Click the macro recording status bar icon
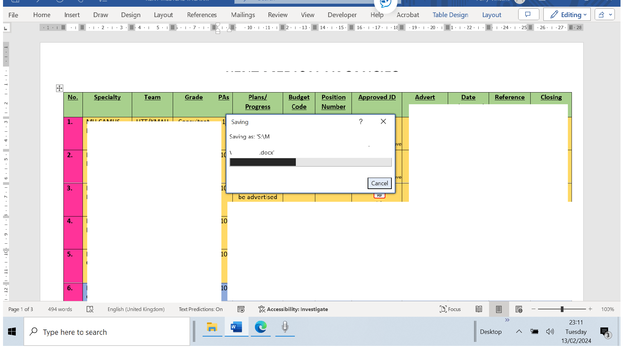Image resolution: width=644 pixels, height=362 pixels. click(241, 309)
